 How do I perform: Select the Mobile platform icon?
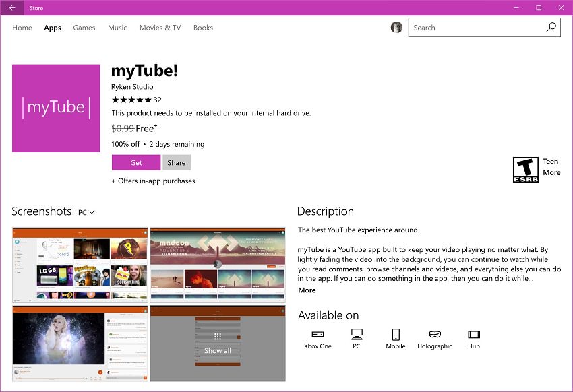pyautogui.click(x=396, y=335)
